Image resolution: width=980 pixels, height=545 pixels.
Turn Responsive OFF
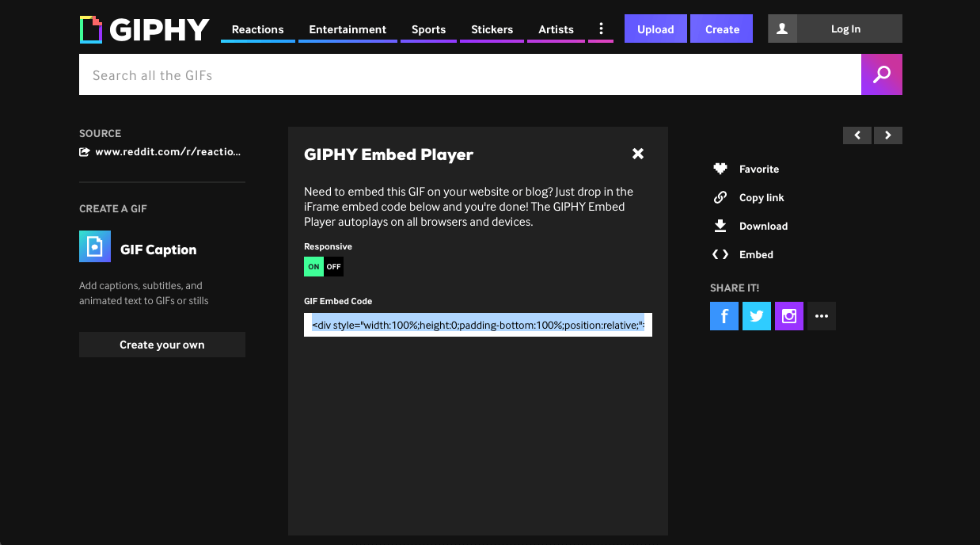pyautogui.click(x=334, y=267)
